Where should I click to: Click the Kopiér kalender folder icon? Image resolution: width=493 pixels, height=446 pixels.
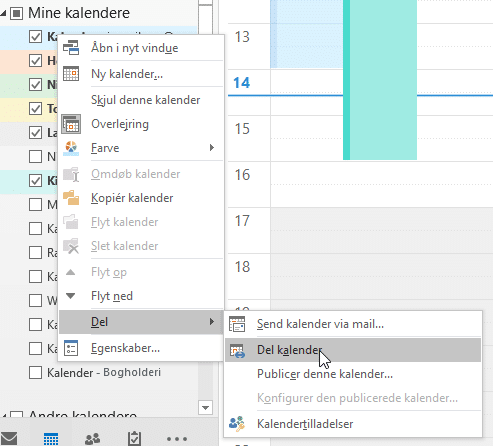tap(71, 198)
